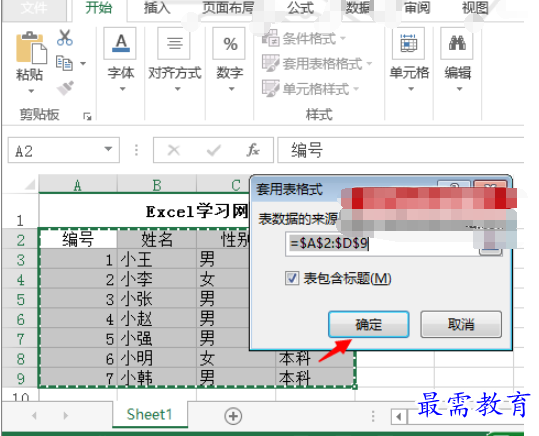Expand the 编辑 group dropdown arrow
This screenshot has width=539, height=436.
(459, 89)
